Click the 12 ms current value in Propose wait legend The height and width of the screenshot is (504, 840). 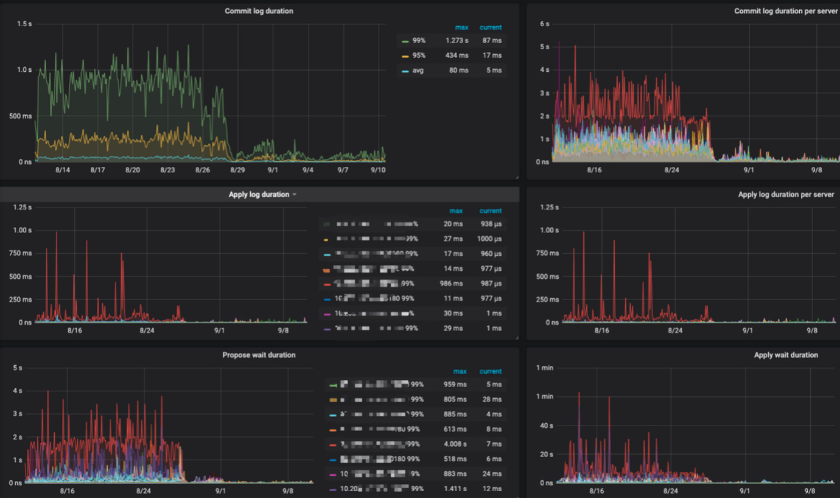492,489
